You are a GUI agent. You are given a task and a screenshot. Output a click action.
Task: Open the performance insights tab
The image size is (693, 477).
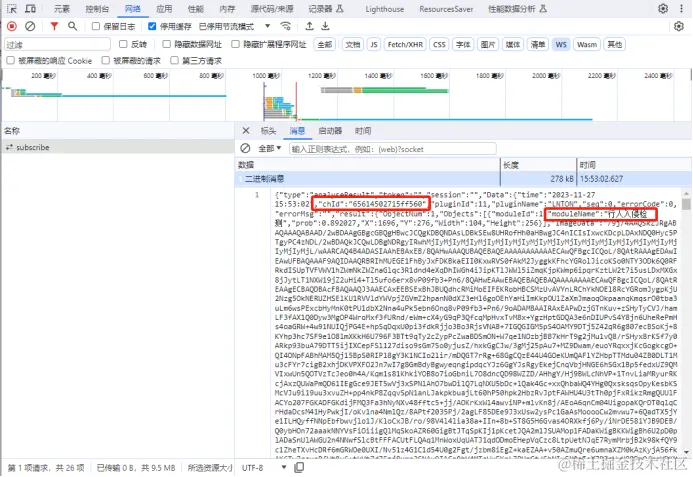click(x=517, y=9)
